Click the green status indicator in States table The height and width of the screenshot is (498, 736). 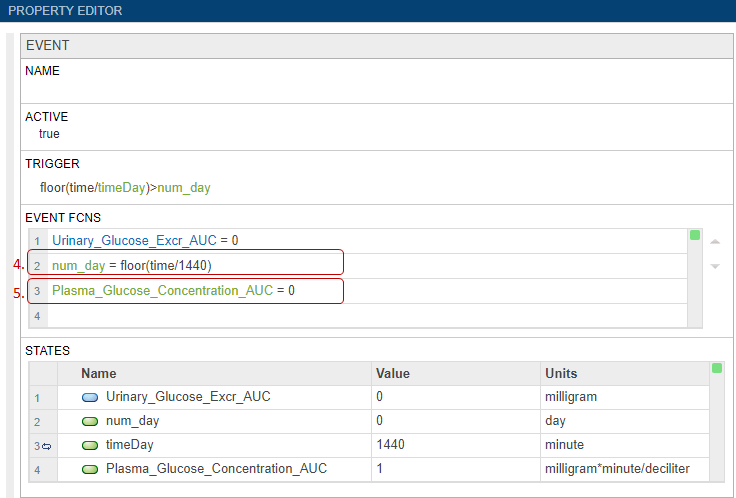click(715, 369)
